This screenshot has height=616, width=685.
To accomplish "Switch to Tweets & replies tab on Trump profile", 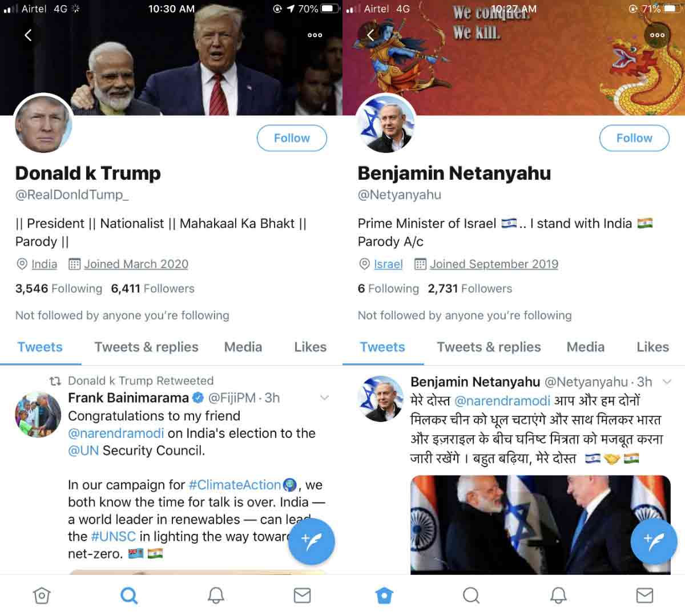I will click(146, 347).
